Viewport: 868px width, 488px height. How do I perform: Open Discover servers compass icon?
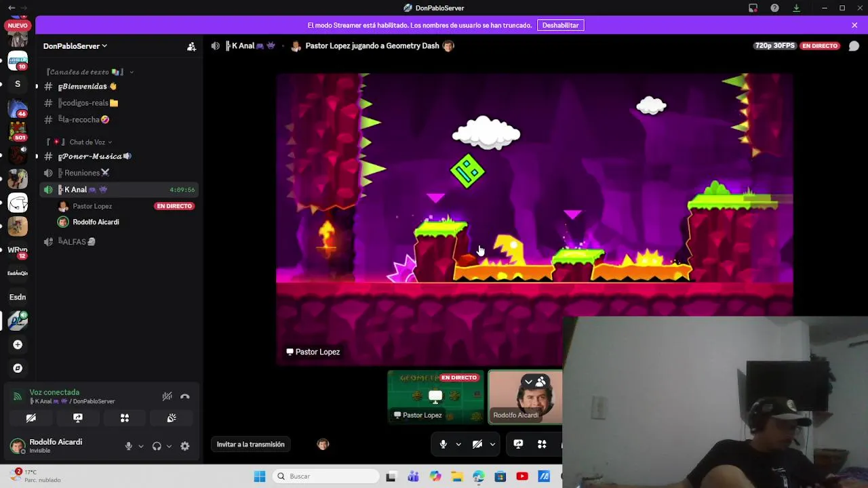(x=18, y=369)
